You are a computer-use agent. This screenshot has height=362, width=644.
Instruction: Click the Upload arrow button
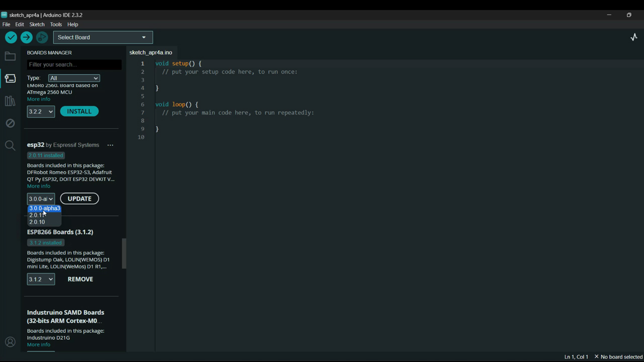27,37
